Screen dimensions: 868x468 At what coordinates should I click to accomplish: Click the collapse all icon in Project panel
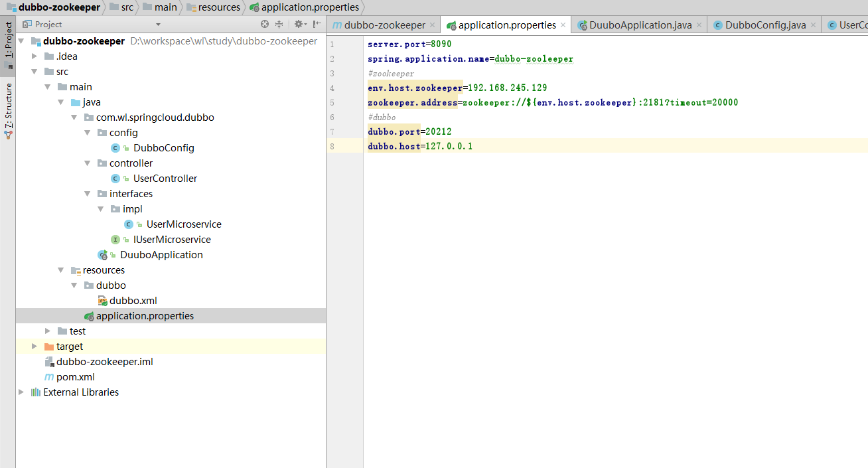[279, 24]
